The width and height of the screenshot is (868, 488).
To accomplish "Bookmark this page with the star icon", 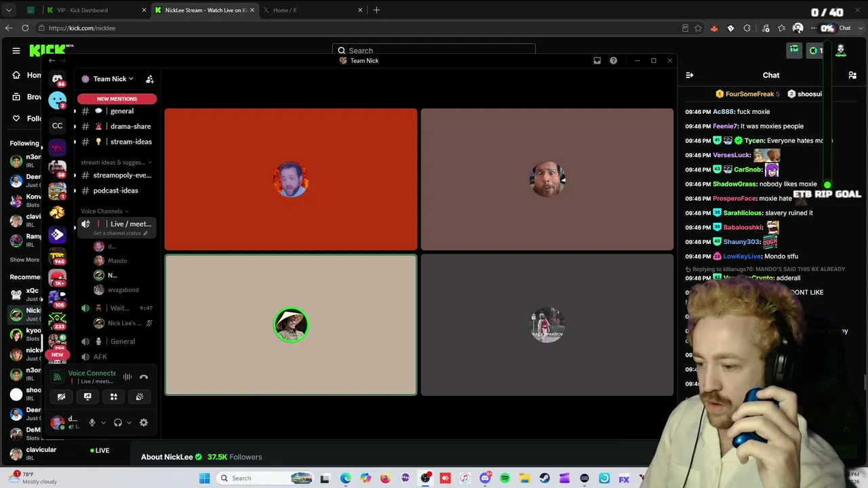I will coord(698,28).
